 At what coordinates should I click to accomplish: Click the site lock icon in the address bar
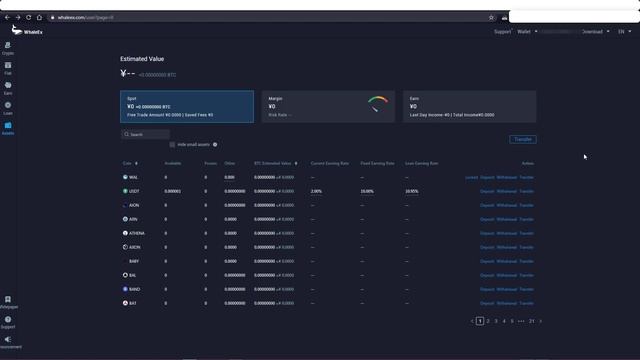(52, 18)
